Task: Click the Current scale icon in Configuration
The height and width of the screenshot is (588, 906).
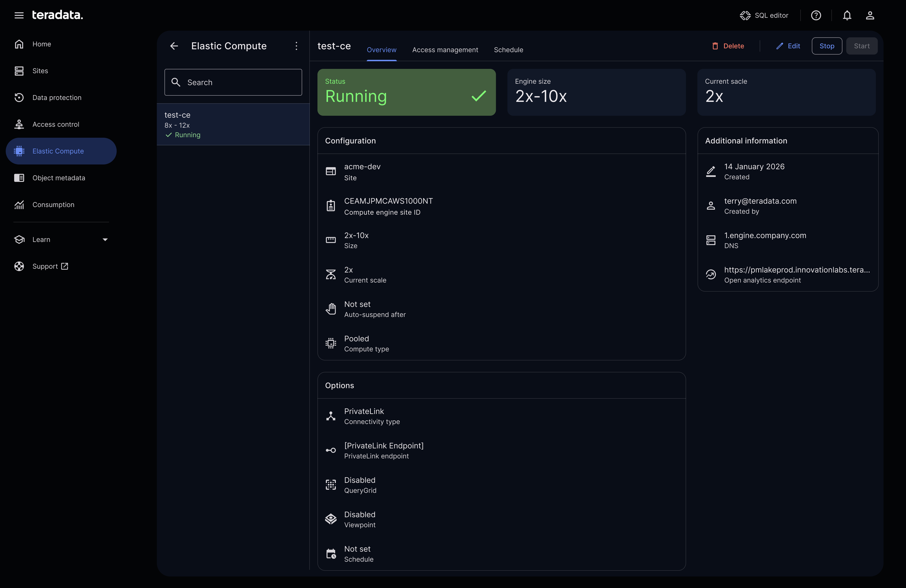Action: [x=331, y=274]
